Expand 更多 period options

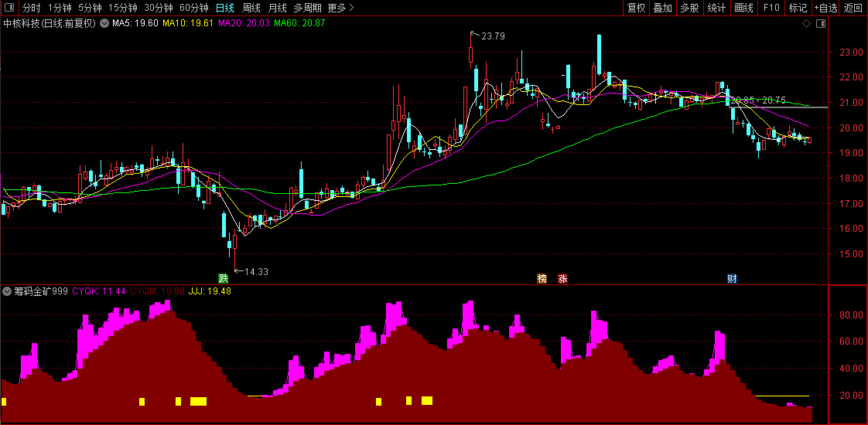(340, 8)
